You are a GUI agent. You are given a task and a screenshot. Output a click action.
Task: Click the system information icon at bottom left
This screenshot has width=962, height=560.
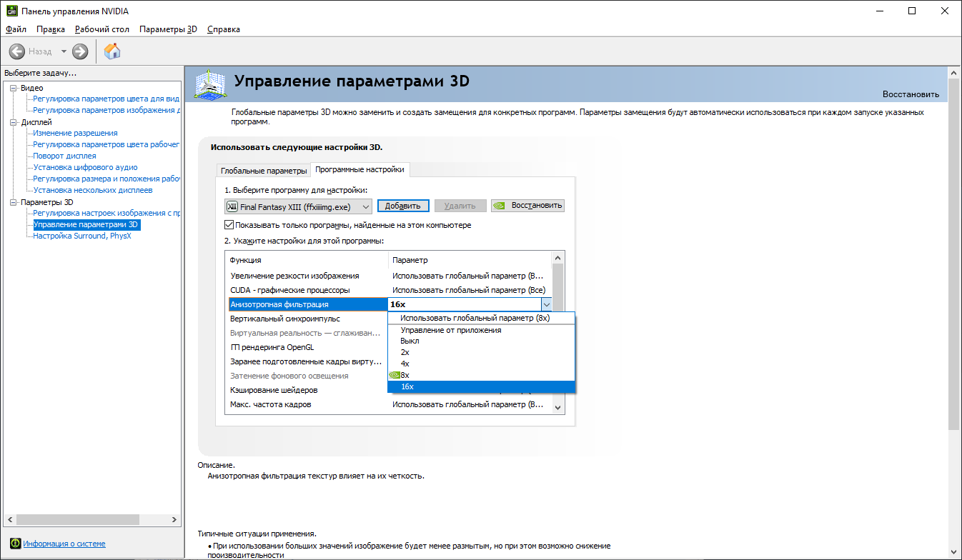click(x=15, y=544)
